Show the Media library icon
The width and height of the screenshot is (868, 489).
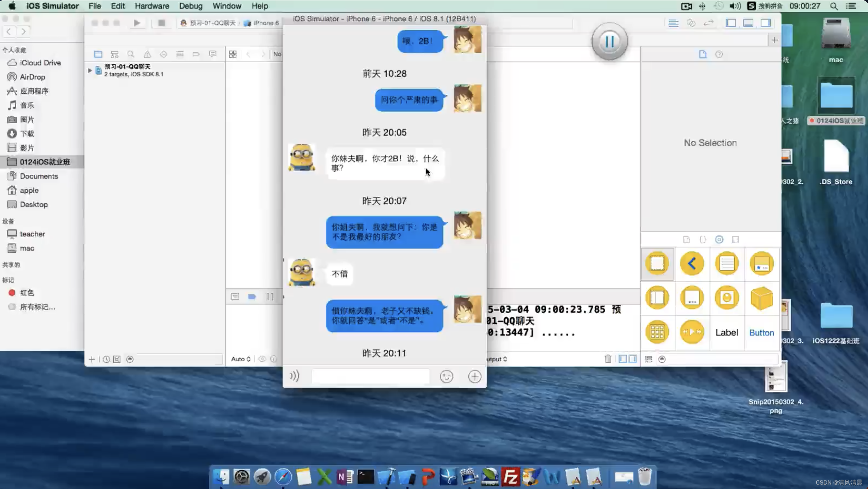tap(735, 239)
